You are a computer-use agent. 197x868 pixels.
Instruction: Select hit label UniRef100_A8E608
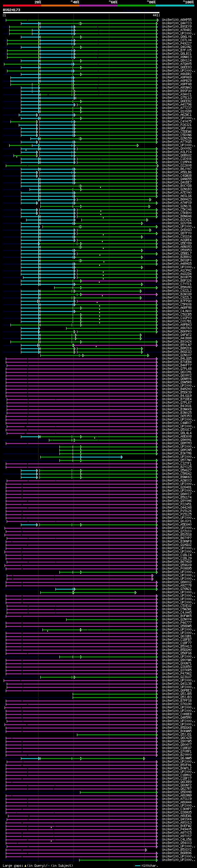point(177,436)
